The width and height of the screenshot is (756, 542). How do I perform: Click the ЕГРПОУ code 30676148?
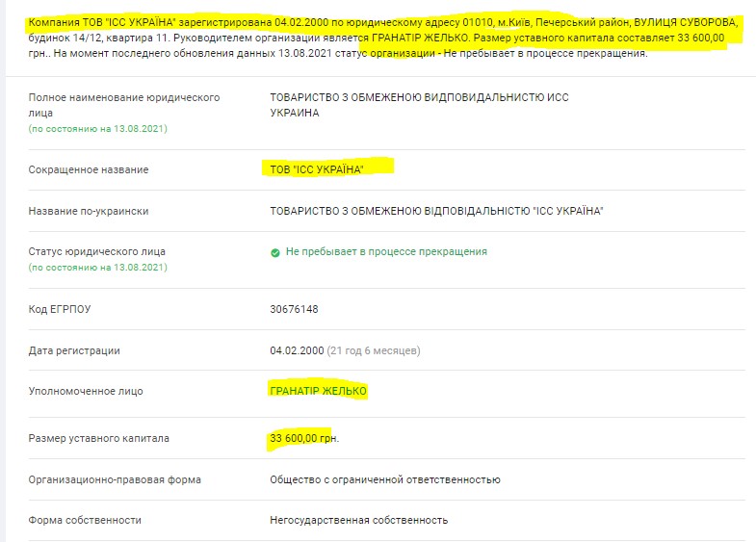[x=295, y=309]
